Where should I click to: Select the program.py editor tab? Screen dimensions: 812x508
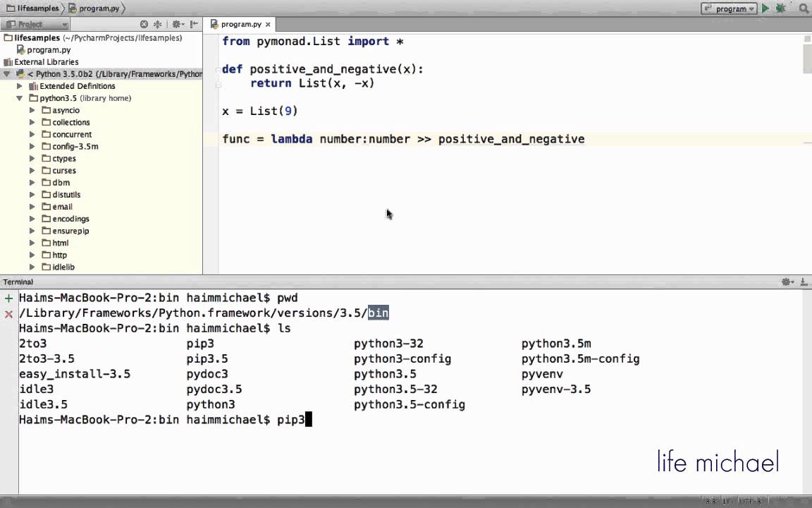[240, 25]
